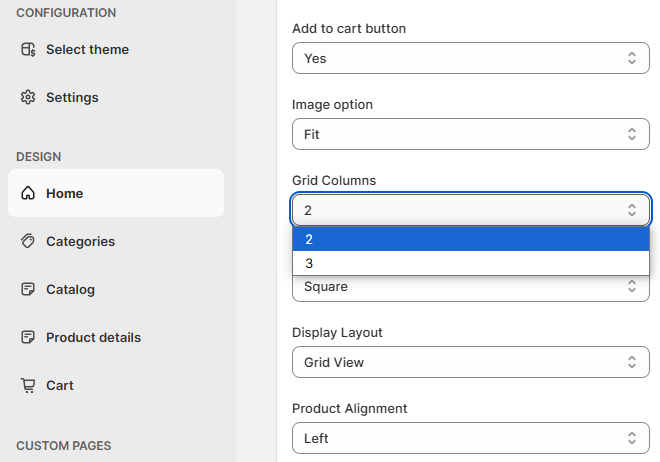Open the Display Layout dropdown
This screenshot has width=660, height=462.
click(471, 362)
